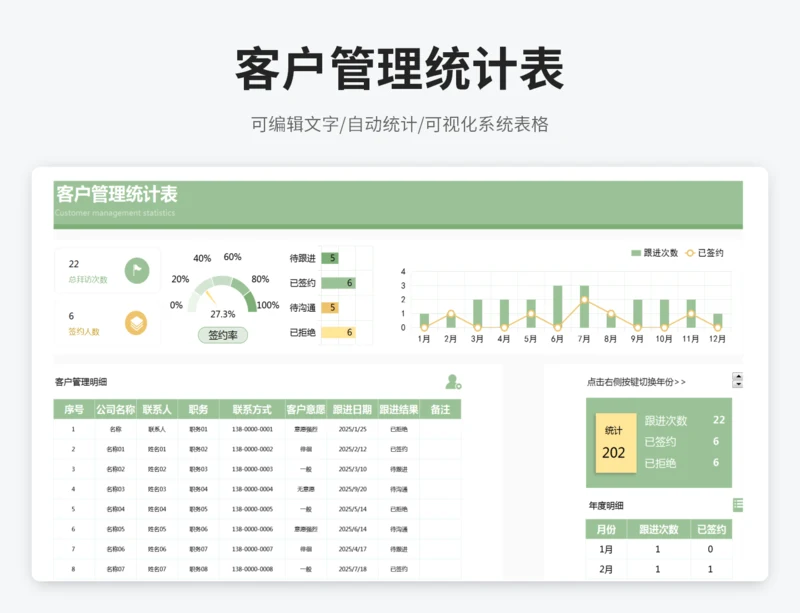Image resolution: width=800 pixels, height=613 pixels.
Task: Click the line marker above 7月 in chart
Action: tap(584, 300)
